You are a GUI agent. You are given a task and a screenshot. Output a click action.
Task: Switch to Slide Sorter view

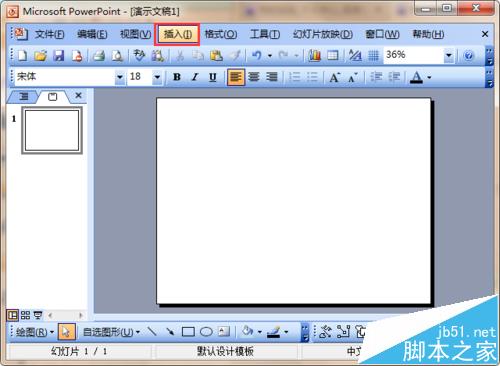pos(25,315)
